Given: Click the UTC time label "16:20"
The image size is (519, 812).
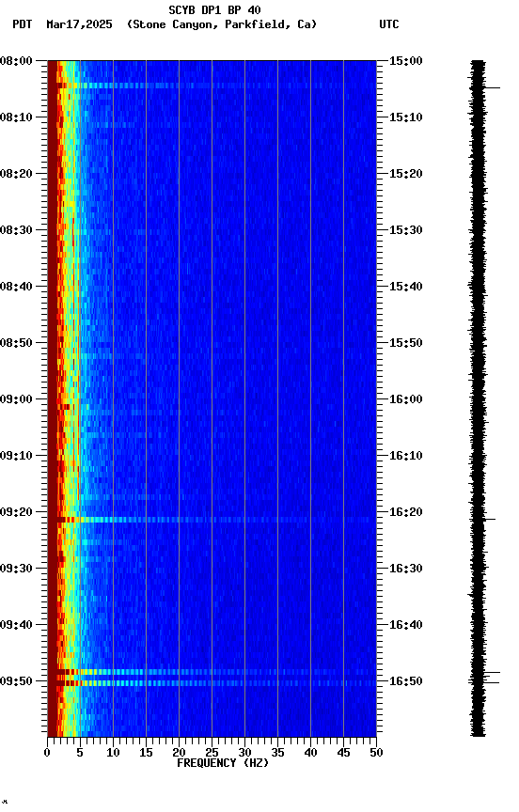Looking at the screenshot, I should 405,512.
